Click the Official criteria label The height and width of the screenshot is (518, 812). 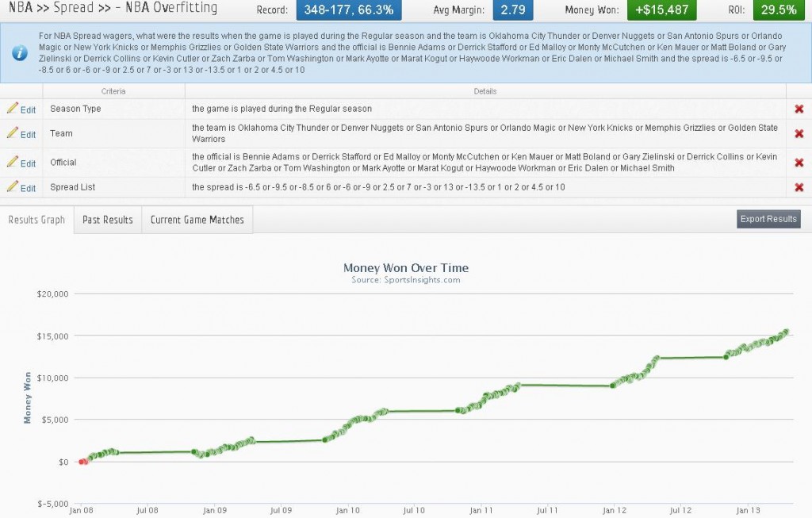tap(63, 163)
